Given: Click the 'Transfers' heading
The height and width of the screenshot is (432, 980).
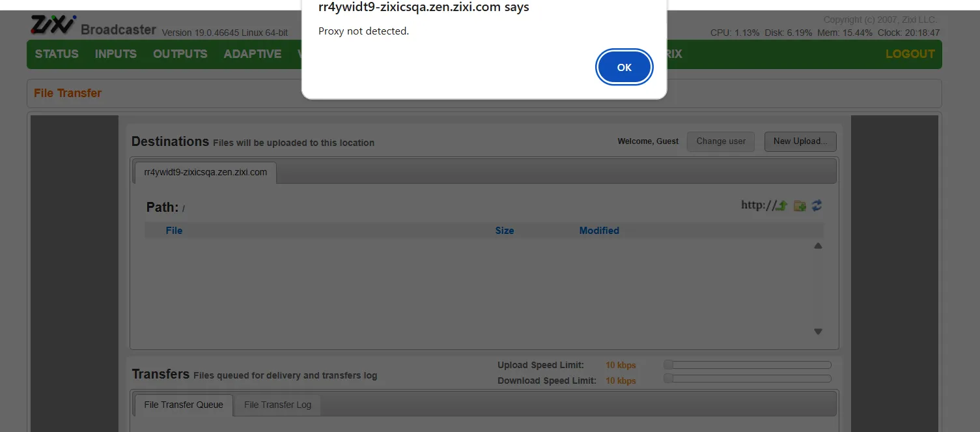Looking at the screenshot, I should [x=161, y=374].
